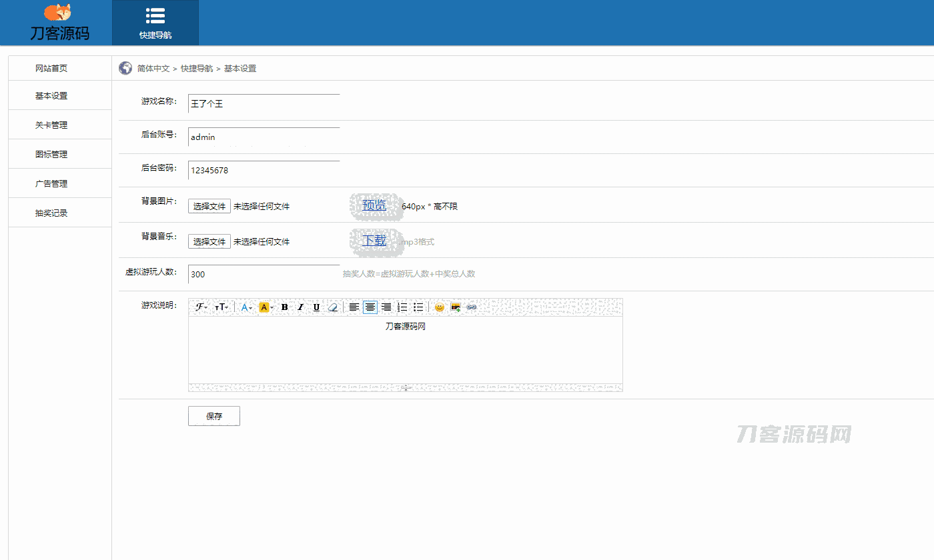Click the insert image icon

point(456,307)
